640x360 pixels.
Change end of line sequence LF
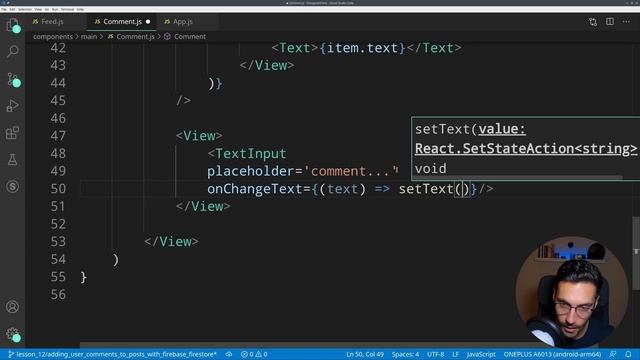tap(456, 354)
